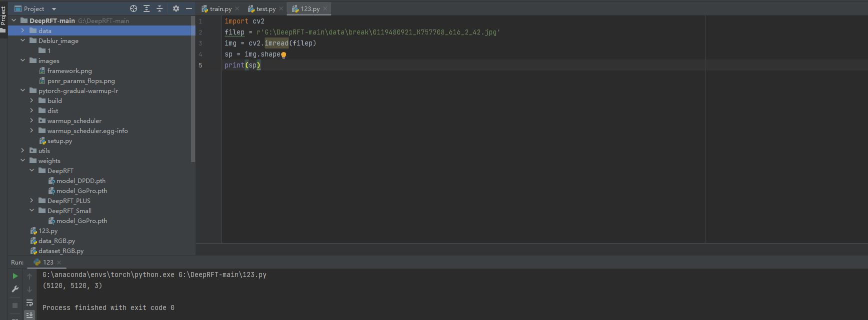Screen dimensions: 868x320
Task: Click the Python icon on Run tab 123
Action: point(37,262)
